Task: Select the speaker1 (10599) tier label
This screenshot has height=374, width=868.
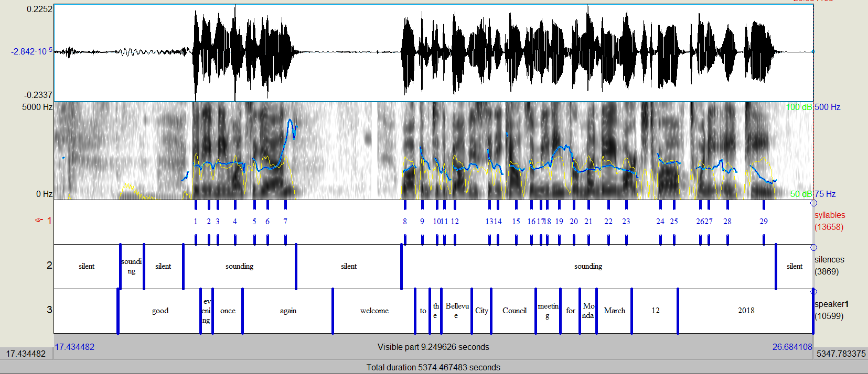Action: [x=831, y=310]
